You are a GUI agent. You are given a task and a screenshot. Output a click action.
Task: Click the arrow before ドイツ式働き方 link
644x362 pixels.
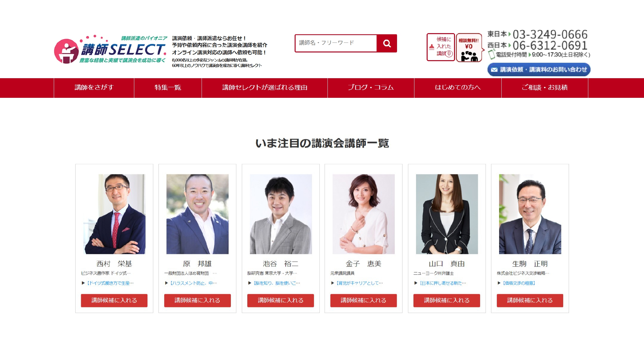[x=83, y=283]
